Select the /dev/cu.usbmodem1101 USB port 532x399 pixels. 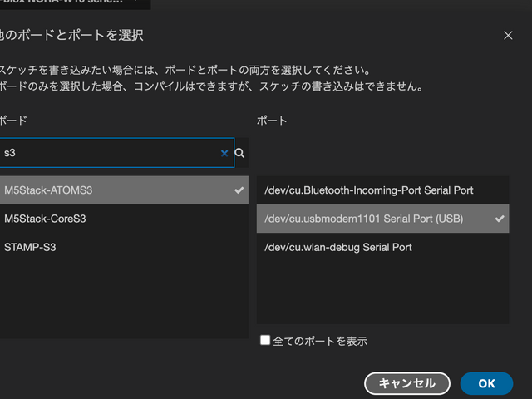pos(382,219)
